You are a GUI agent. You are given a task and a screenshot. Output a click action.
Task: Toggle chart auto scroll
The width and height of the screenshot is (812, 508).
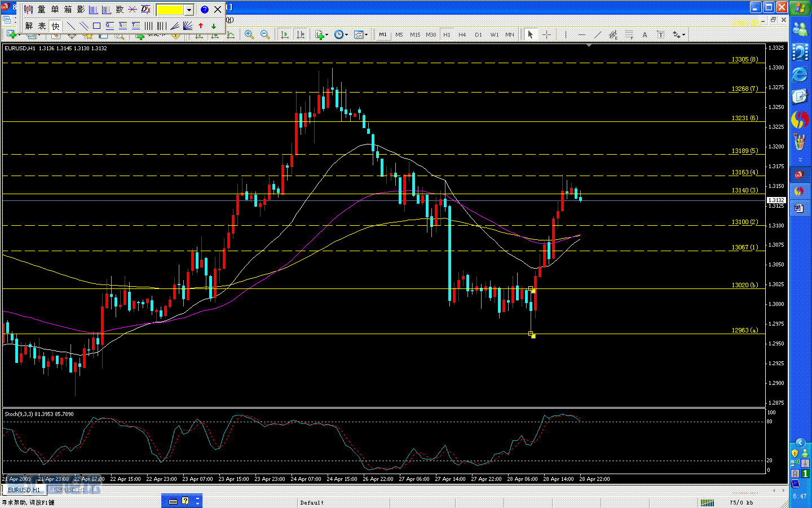(285, 34)
